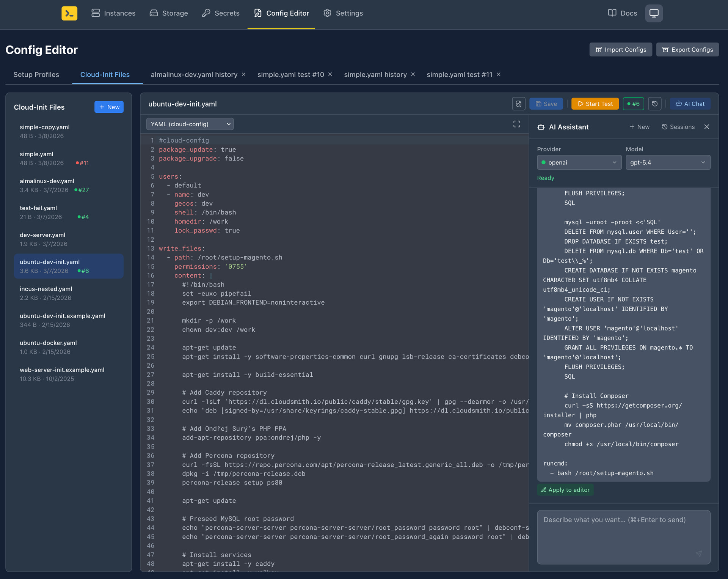Open YAML (cloud-config) language dropdown

coord(190,124)
